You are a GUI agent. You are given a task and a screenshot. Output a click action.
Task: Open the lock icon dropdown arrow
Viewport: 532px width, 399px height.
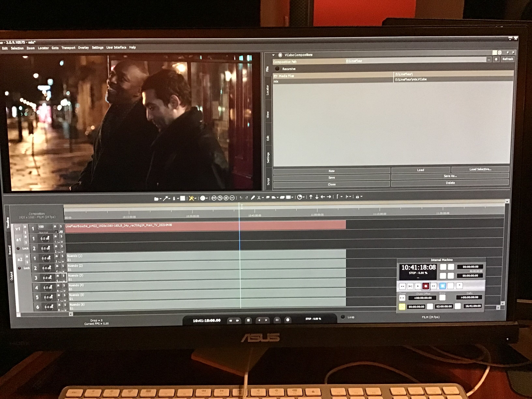362,197
